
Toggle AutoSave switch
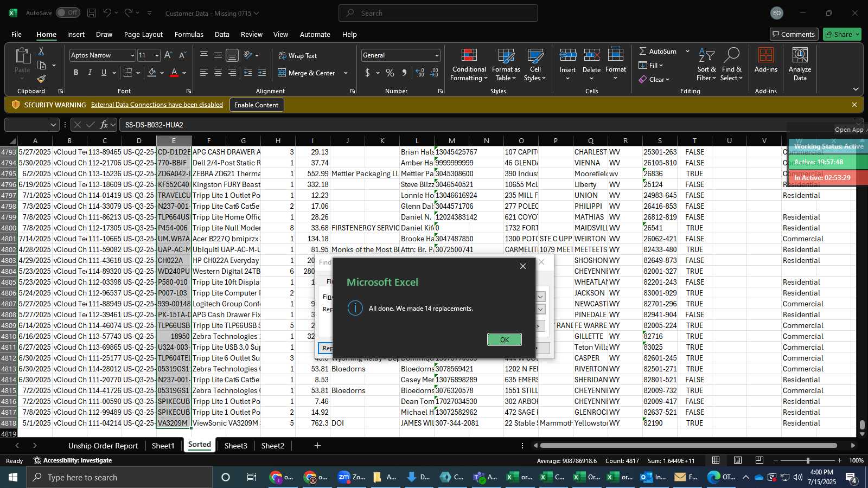pos(68,12)
